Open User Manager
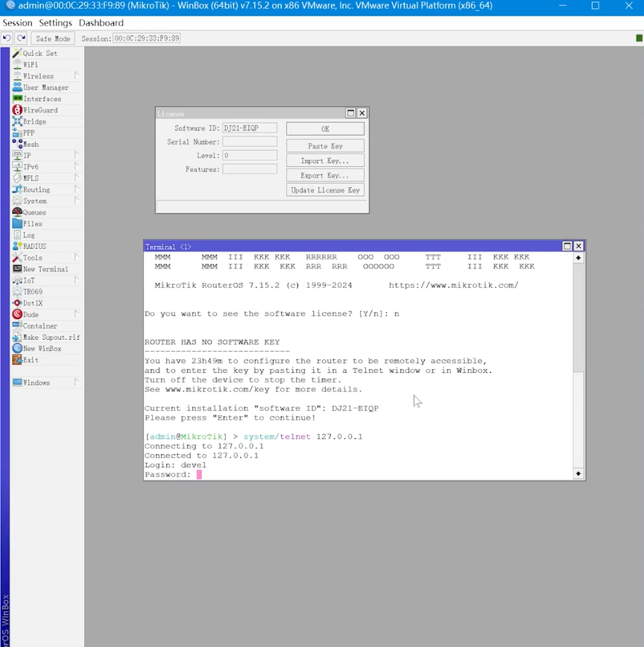Image resolution: width=644 pixels, height=647 pixels. pyautogui.click(x=45, y=87)
